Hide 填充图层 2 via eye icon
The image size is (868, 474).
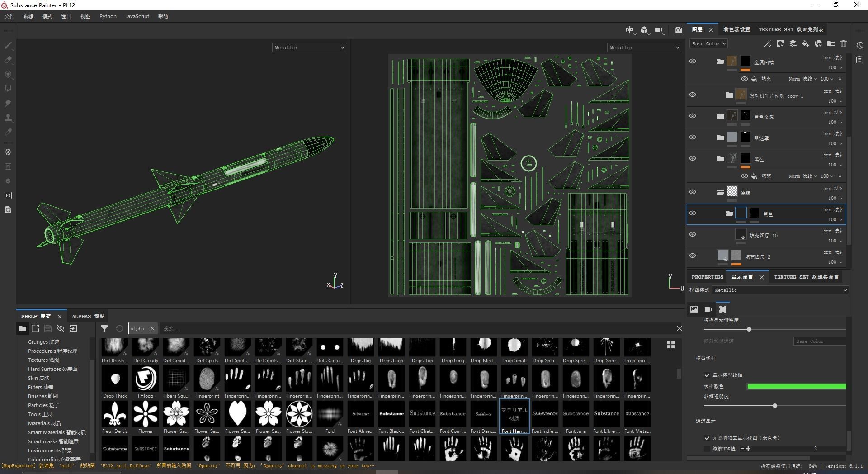point(693,256)
